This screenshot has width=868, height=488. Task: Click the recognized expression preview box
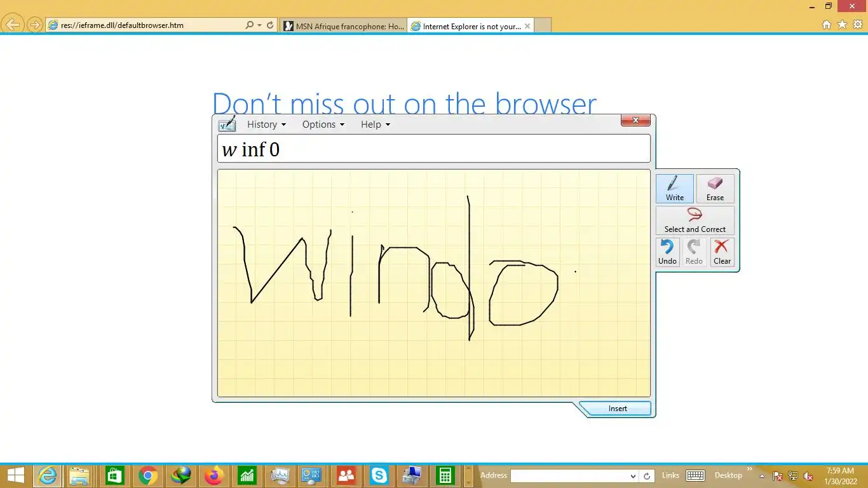point(434,149)
